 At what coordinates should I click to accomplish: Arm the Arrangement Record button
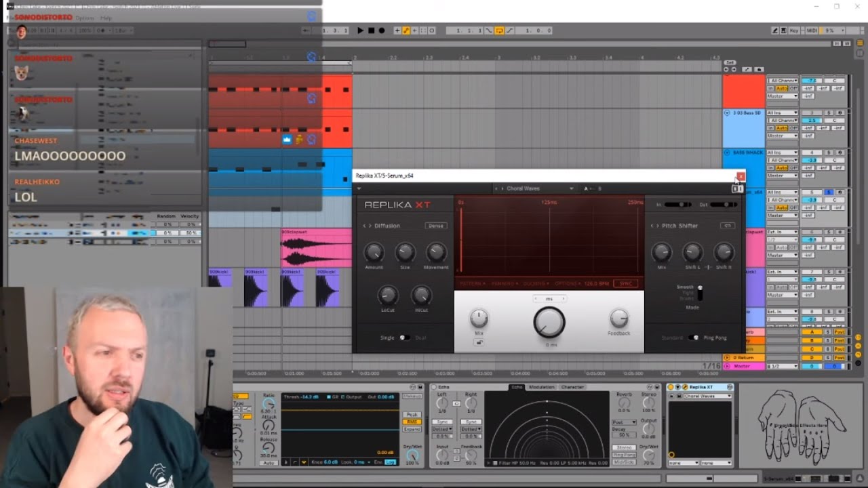[381, 30]
